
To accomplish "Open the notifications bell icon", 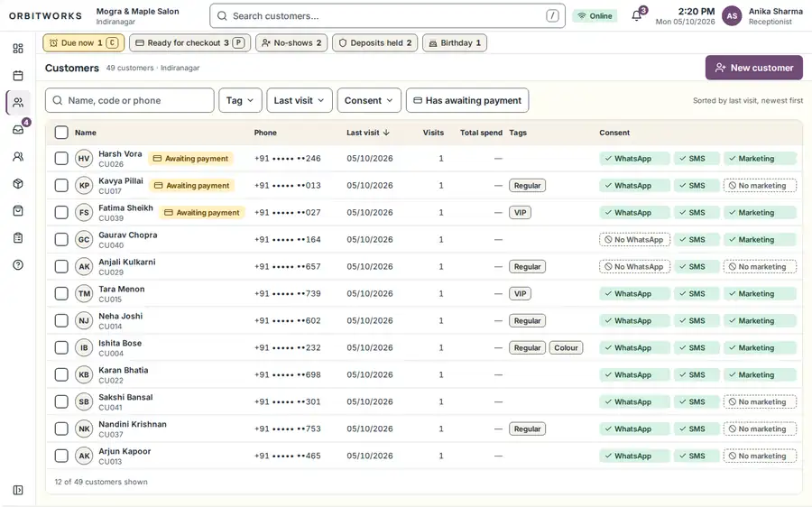I will tap(637, 15).
